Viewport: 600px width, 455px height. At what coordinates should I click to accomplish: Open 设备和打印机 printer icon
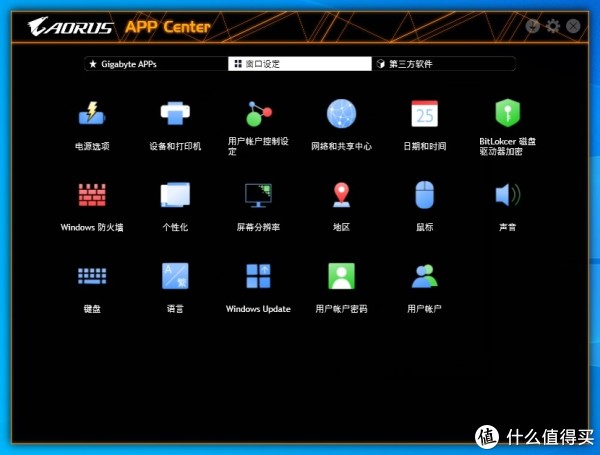pyautogui.click(x=175, y=113)
